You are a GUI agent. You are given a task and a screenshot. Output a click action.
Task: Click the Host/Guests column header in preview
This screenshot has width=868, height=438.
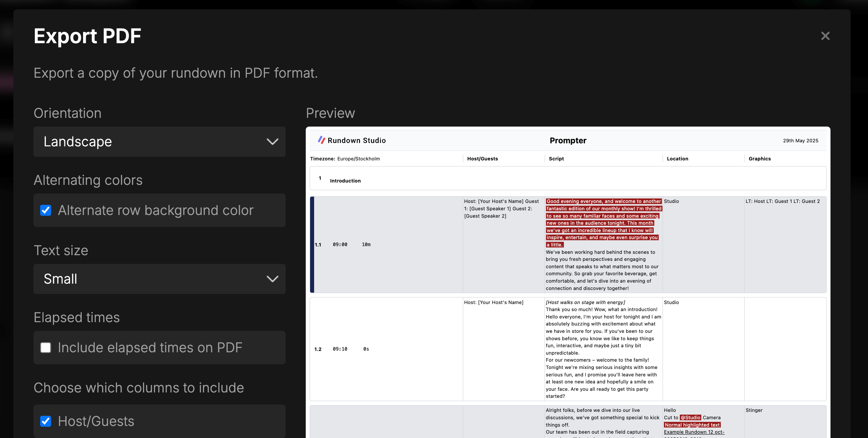[482, 159]
